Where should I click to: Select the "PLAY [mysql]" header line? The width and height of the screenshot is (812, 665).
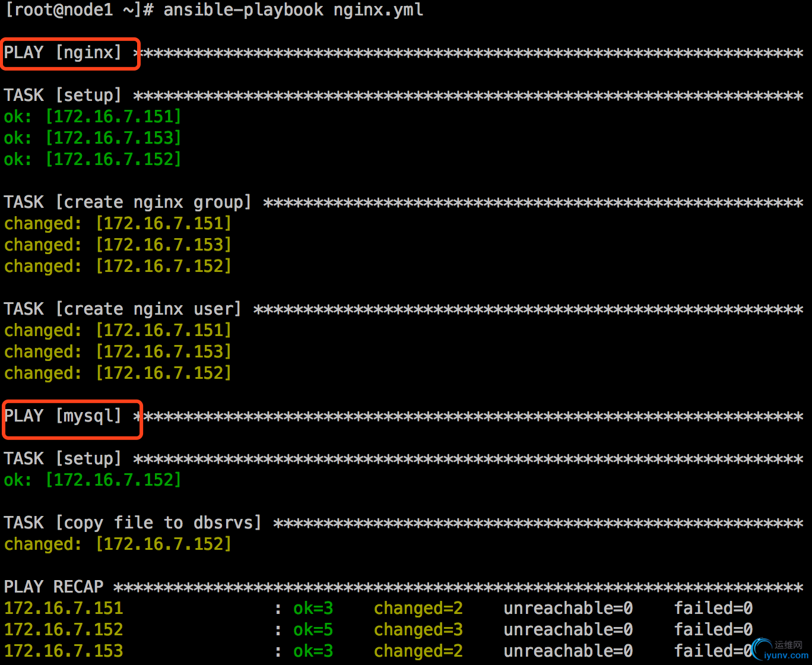[404, 416]
